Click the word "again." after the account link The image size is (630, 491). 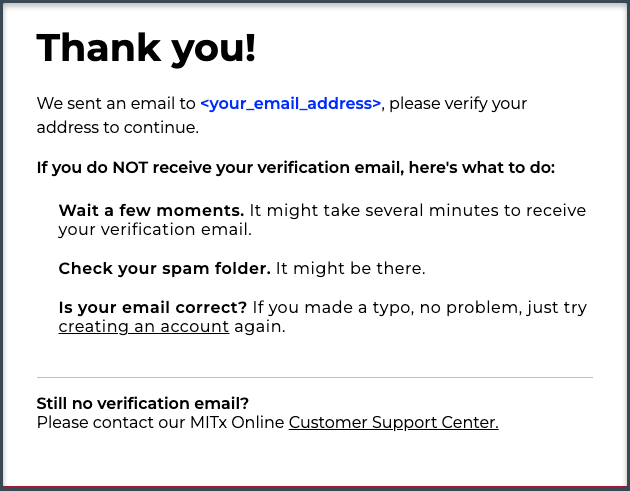260,326
